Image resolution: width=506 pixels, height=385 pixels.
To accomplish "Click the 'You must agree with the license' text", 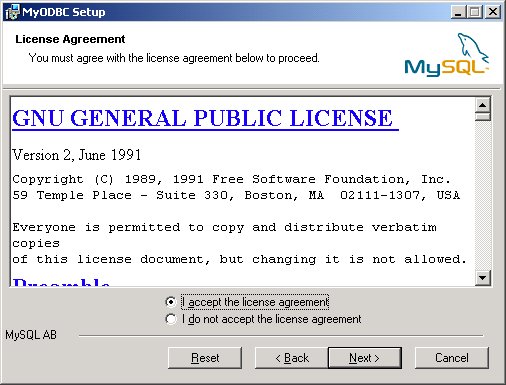I will [x=174, y=58].
